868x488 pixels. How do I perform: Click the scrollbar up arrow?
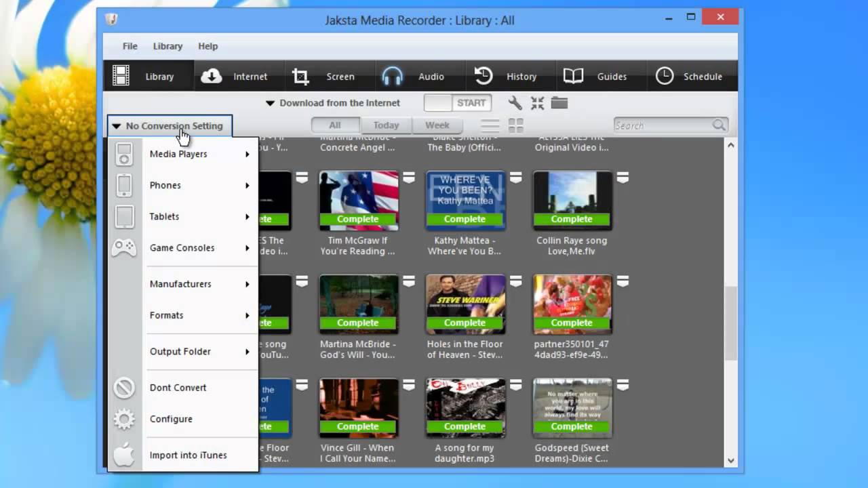pyautogui.click(x=731, y=144)
